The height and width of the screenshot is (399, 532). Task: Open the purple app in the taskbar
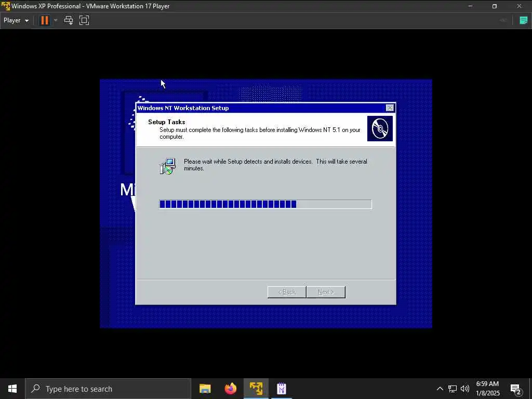[x=282, y=389]
